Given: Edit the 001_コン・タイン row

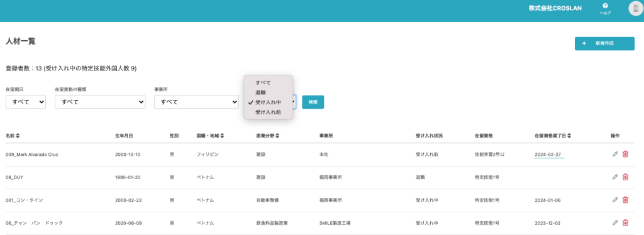Looking at the screenshot, I should (x=615, y=200).
